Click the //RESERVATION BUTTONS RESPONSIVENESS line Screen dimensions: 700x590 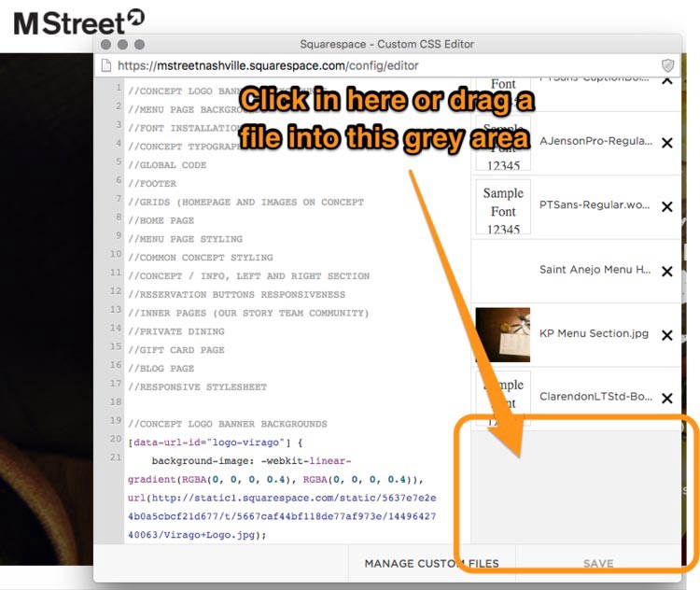tap(236, 295)
